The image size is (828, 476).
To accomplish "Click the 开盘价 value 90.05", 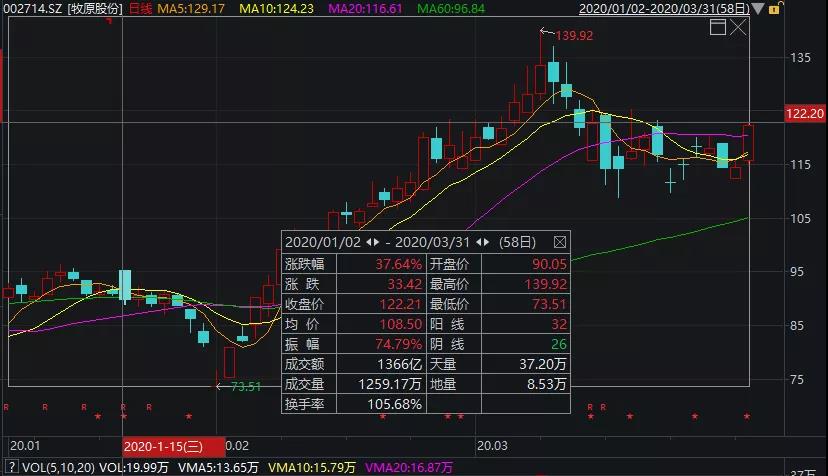I will click(549, 264).
